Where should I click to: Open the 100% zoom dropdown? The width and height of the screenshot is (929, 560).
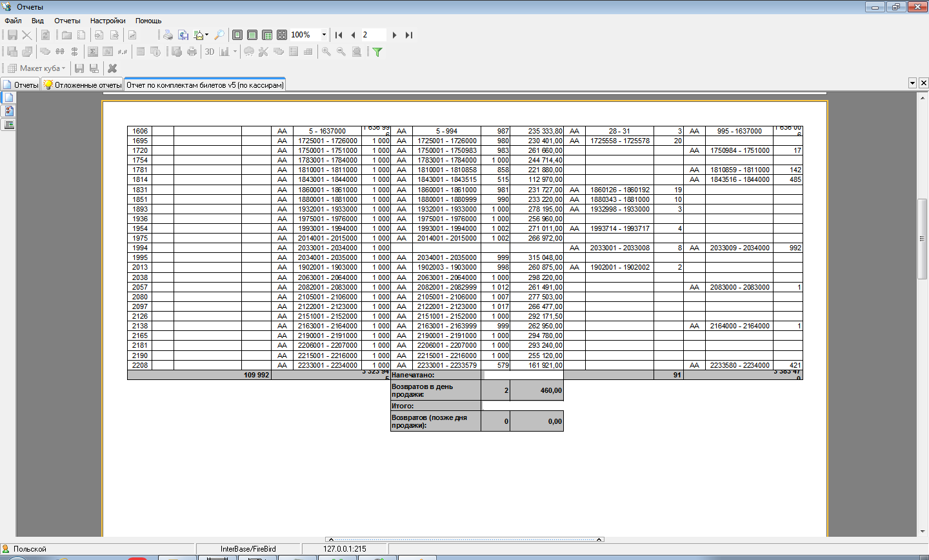324,35
